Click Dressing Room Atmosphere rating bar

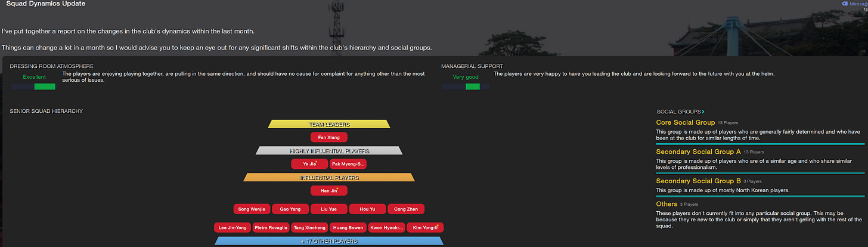click(33, 87)
